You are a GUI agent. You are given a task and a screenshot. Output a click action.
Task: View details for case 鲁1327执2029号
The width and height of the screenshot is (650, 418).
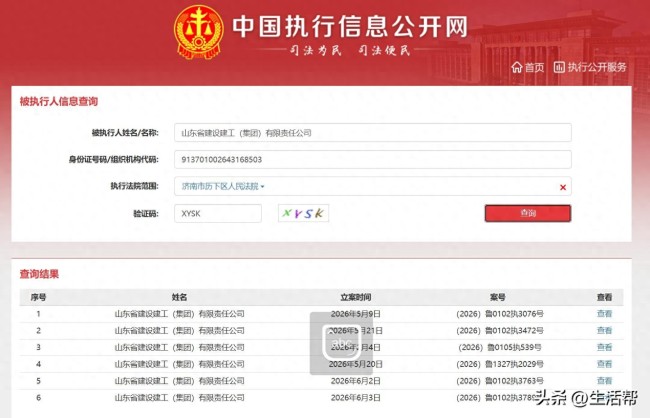pyautogui.click(x=604, y=364)
